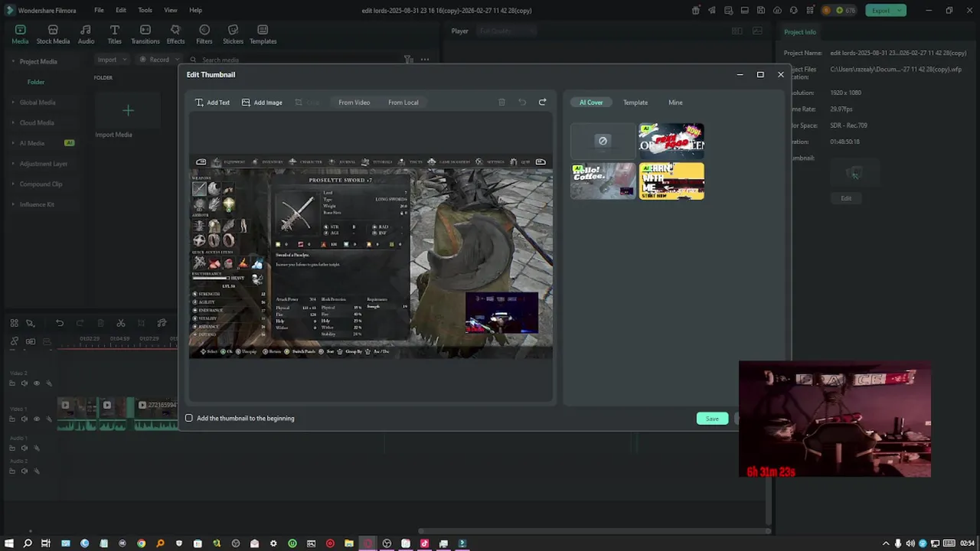Pick the yellow 'With Me' AI cover
The width and height of the screenshot is (980, 551).
pyautogui.click(x=671, y=181)
